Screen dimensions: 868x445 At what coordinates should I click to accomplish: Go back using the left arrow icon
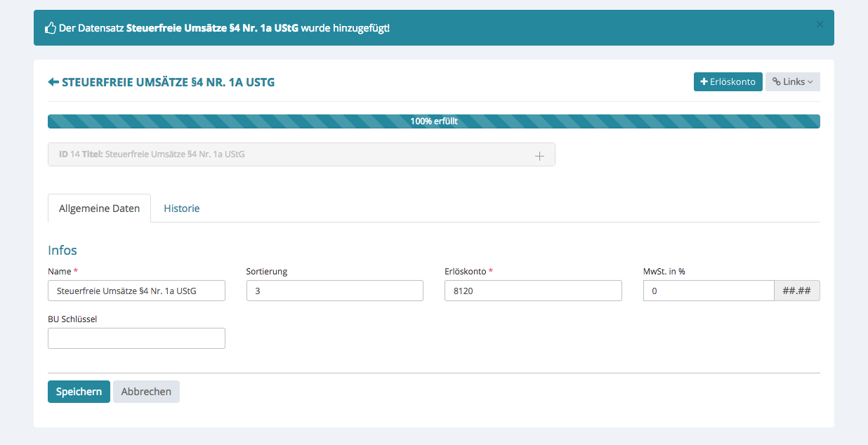[x=53, y=82]
